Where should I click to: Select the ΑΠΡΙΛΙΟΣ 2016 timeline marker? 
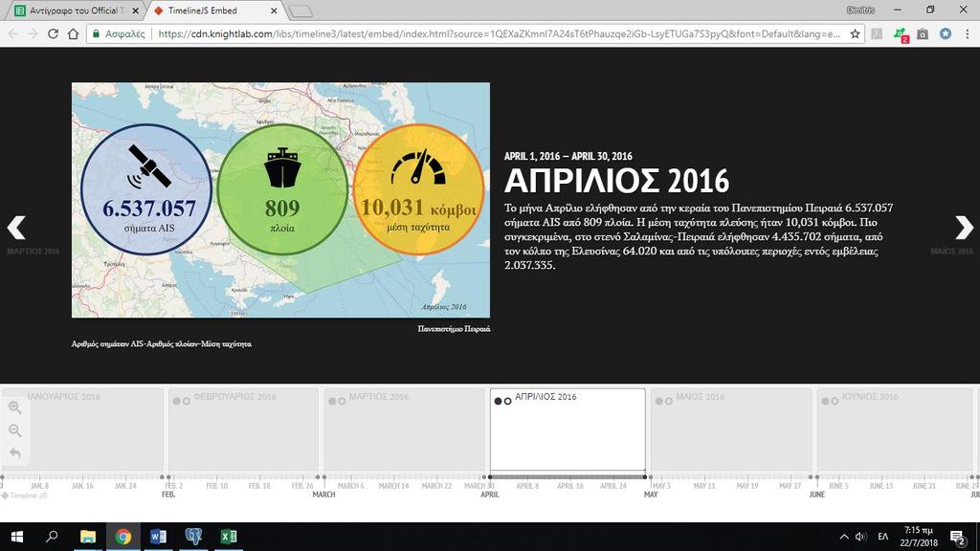tap(568, 430)
